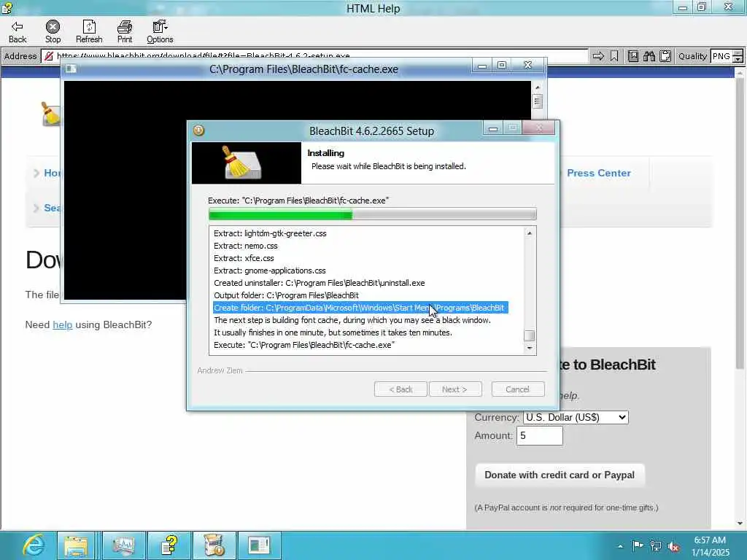This screenshot has width=747, height=560.
Task: Click the installation progress bar
Action: (373, 215)
